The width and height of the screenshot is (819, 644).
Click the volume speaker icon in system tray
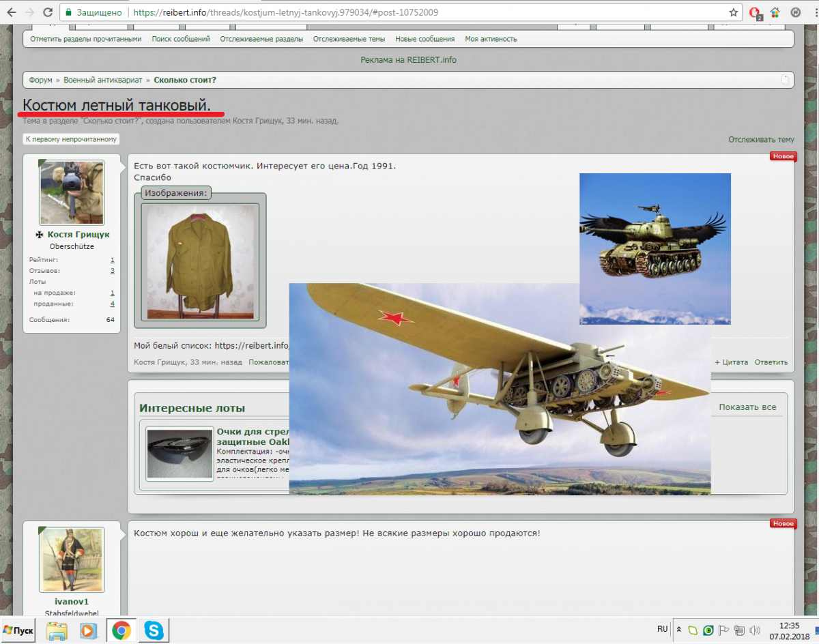pyautogui.click(x=755, y=630)
